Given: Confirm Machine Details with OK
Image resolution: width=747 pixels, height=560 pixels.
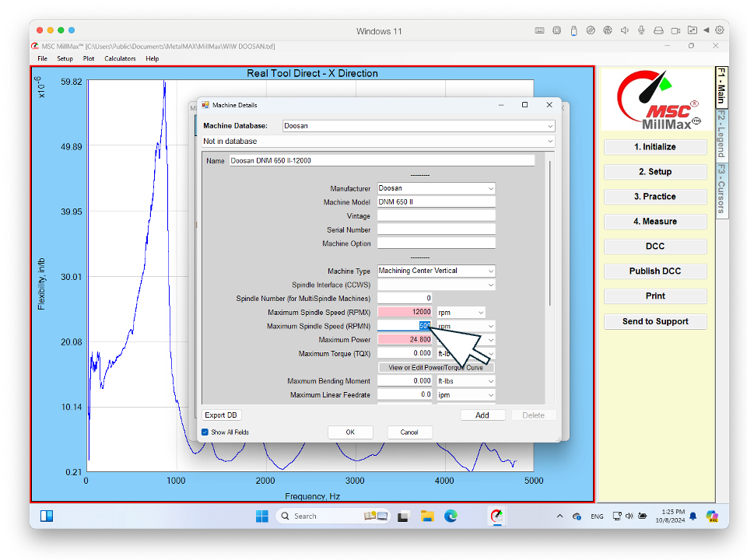Looking at the screenshot, I should pos(350,432).
